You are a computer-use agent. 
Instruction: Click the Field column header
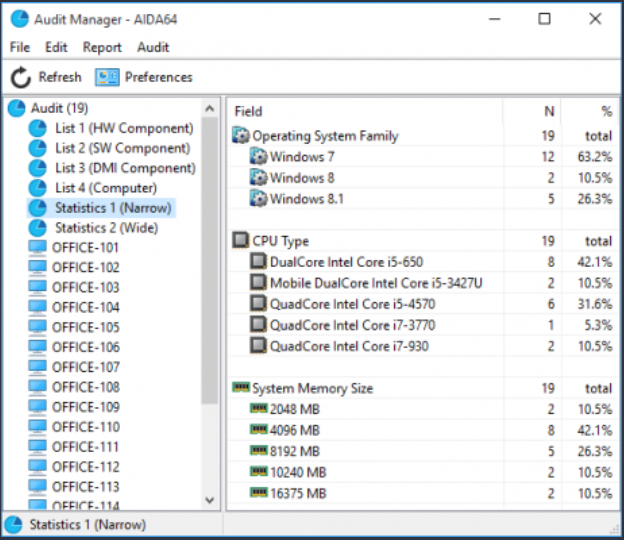pos(365,111)
